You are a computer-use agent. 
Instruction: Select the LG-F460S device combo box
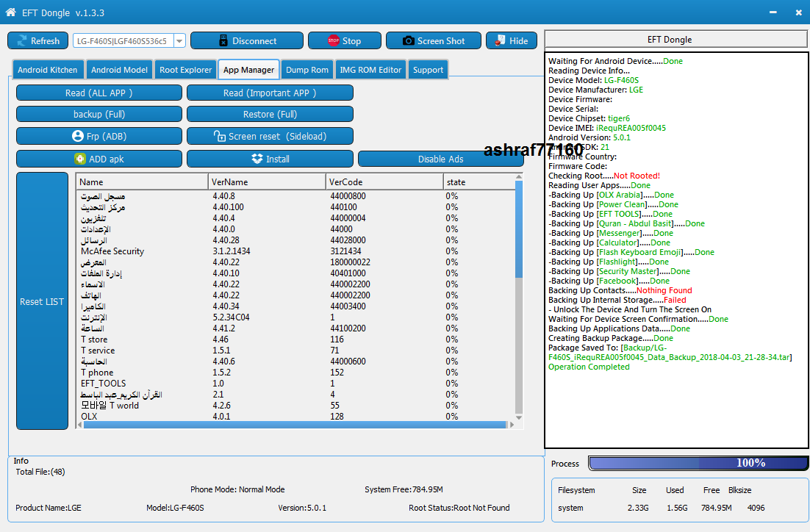click(129, 41)
